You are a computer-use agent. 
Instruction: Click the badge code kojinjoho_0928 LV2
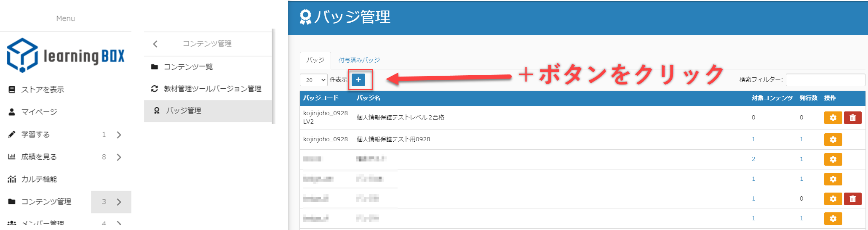tap(326, 117)
